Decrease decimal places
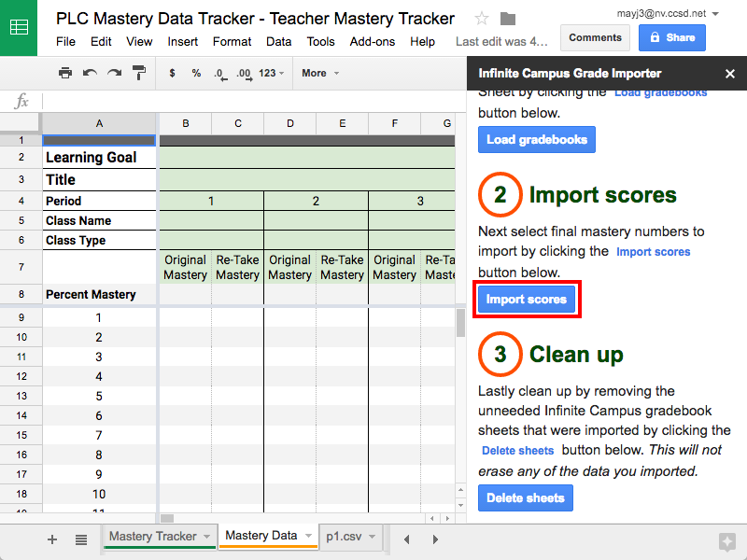747x560 pixels. click(220, 74)
